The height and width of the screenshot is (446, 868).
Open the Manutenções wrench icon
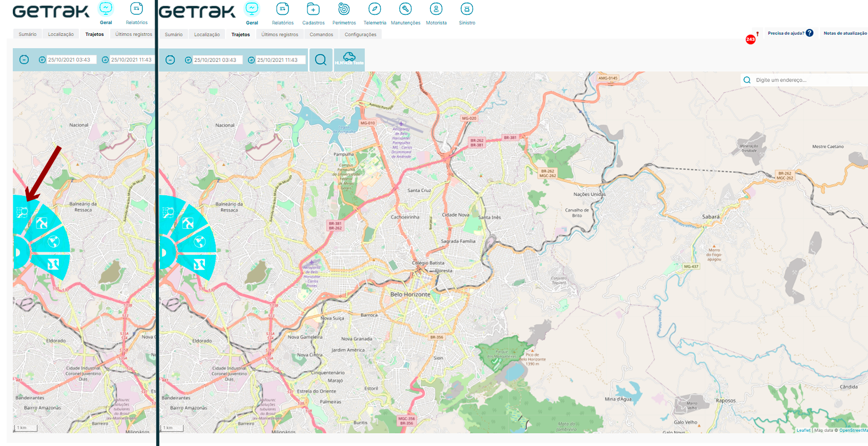click(x=405, y=9)
